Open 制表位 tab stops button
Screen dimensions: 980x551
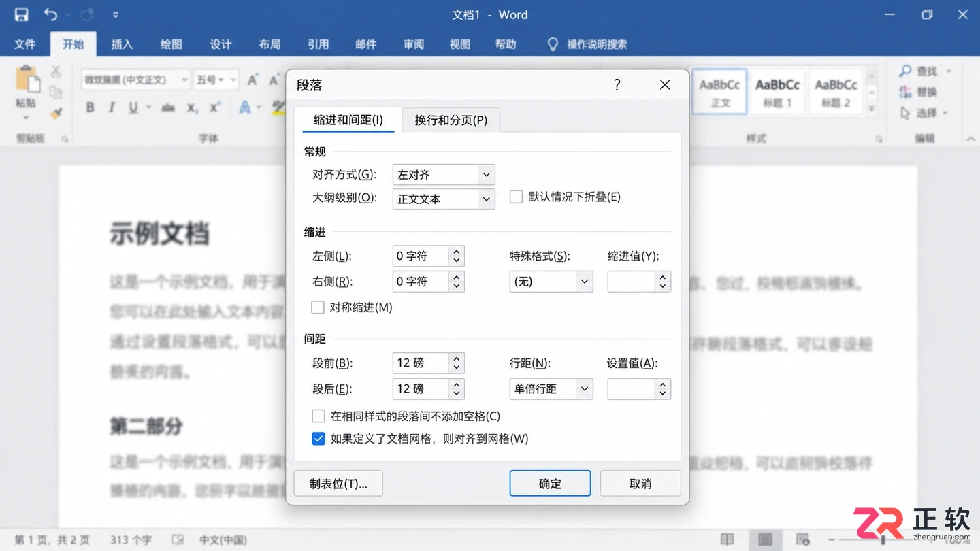click(x=338, y=484)
